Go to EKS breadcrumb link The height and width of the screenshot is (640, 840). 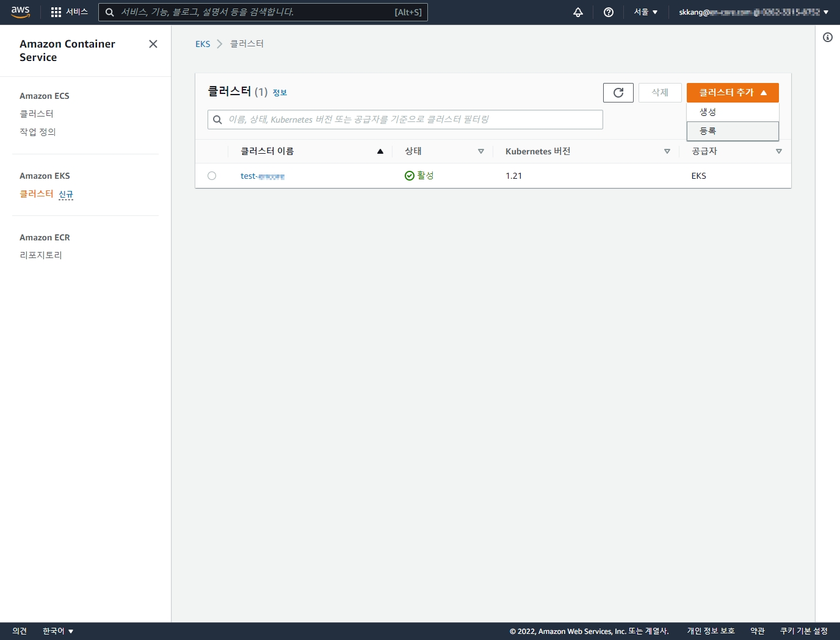tap(203, 44)
